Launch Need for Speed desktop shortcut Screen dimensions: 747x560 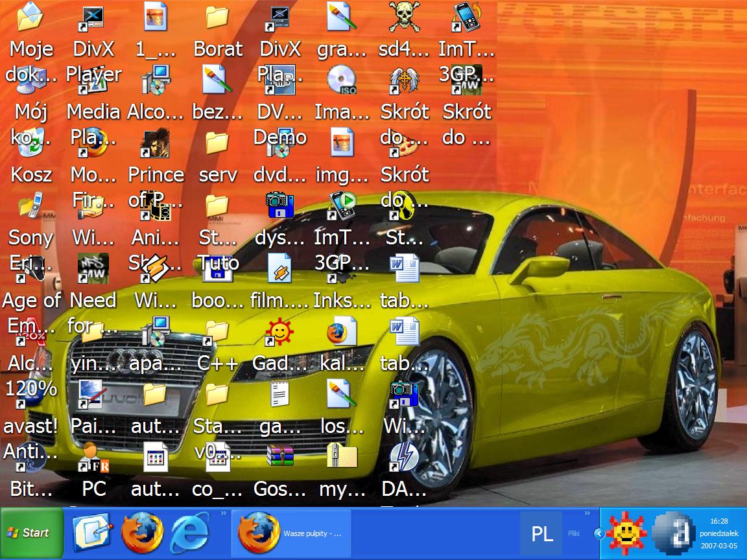point(93,268)
